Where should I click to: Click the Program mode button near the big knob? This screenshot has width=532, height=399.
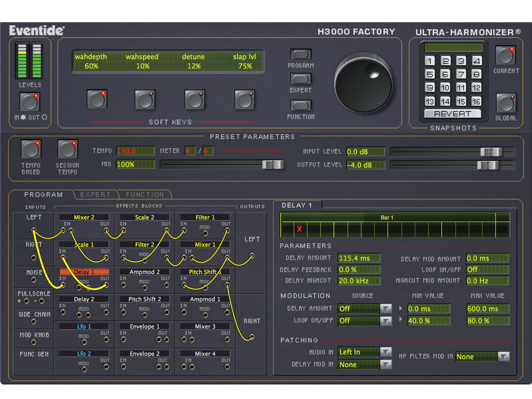301,54
